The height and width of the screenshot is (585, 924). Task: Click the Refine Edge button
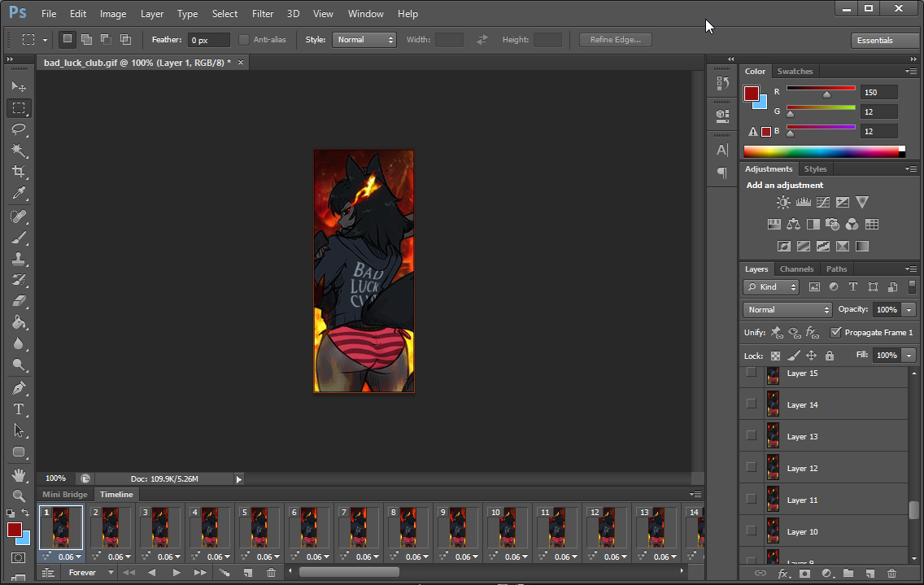[x=615, y=40]
